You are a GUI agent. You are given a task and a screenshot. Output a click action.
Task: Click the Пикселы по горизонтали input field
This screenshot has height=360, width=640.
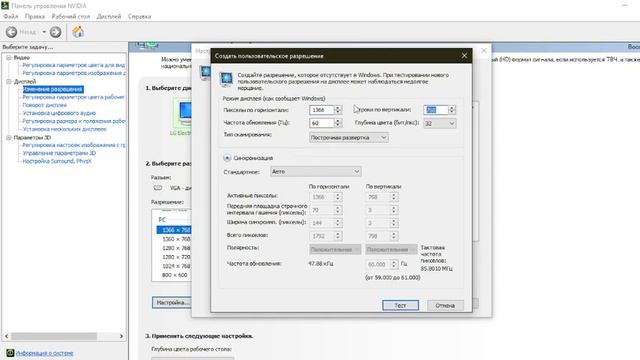coord(322,110)
